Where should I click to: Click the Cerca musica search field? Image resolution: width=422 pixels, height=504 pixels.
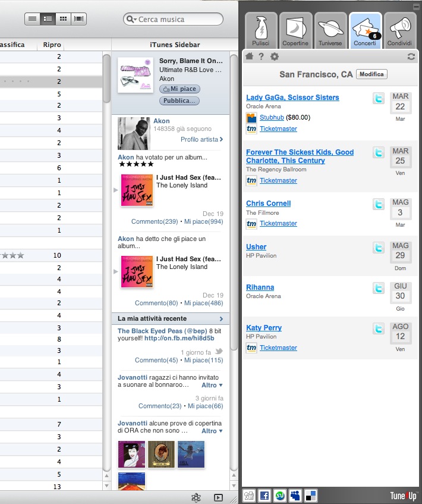[174, 19]
